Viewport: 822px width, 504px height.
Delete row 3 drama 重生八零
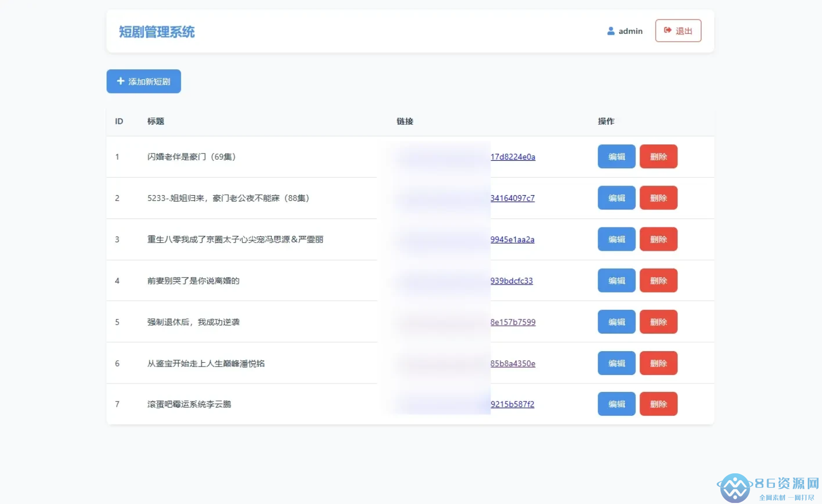[658, 239]
